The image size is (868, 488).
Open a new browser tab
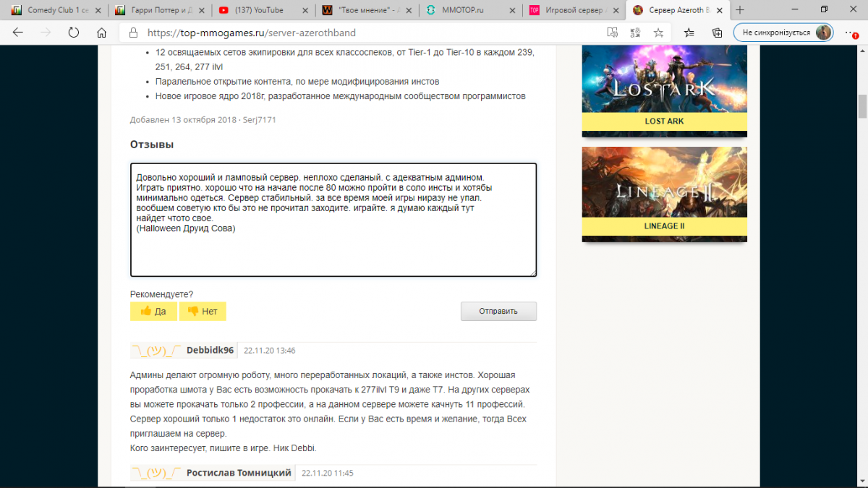[x=739, y=10]
